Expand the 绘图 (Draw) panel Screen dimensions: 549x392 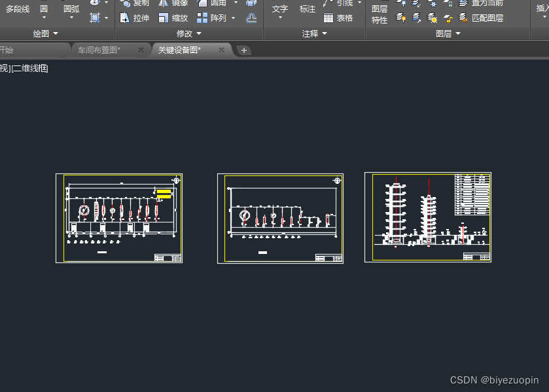click(x=46, y=33)
